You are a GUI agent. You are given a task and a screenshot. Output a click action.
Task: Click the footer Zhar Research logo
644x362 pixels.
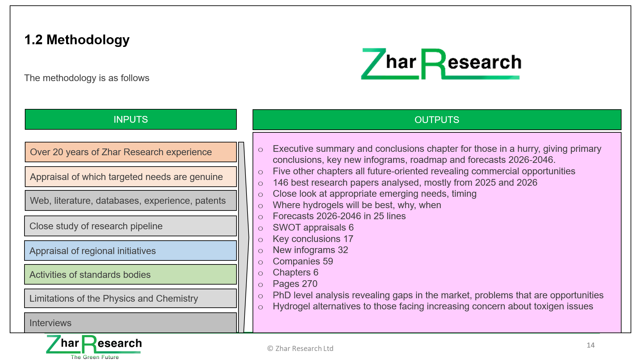pyautogui.click(x=94, y=346)
